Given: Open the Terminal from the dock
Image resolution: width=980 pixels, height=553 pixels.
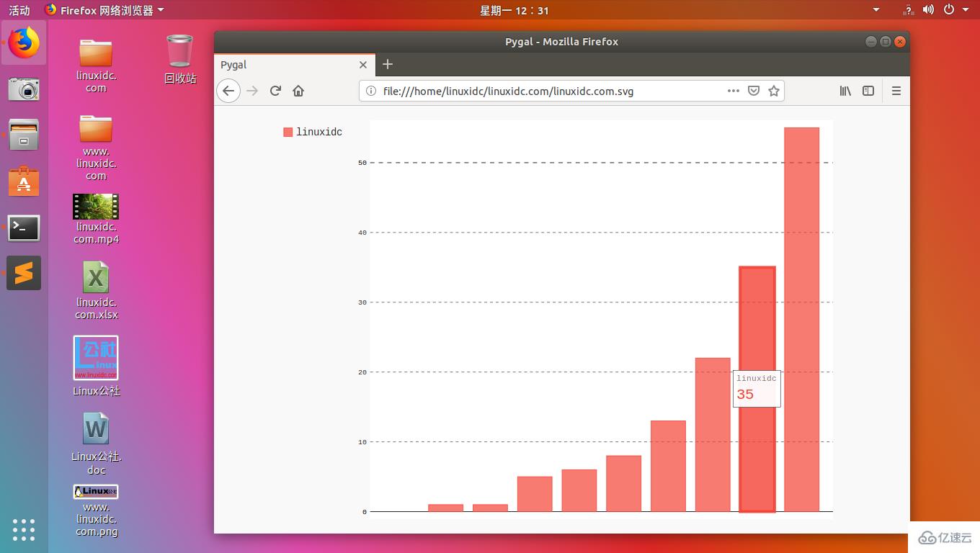Looking at the screenshot, I should 24,228.
